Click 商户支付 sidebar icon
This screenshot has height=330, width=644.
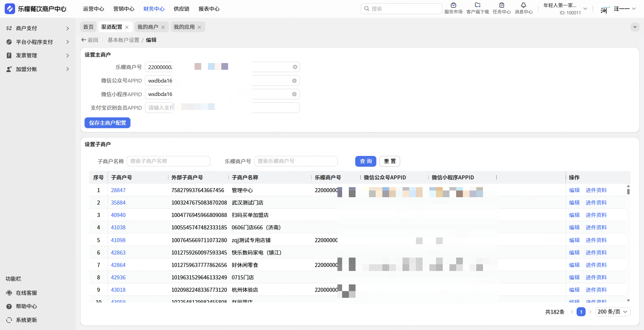click(x=9, y=29)
